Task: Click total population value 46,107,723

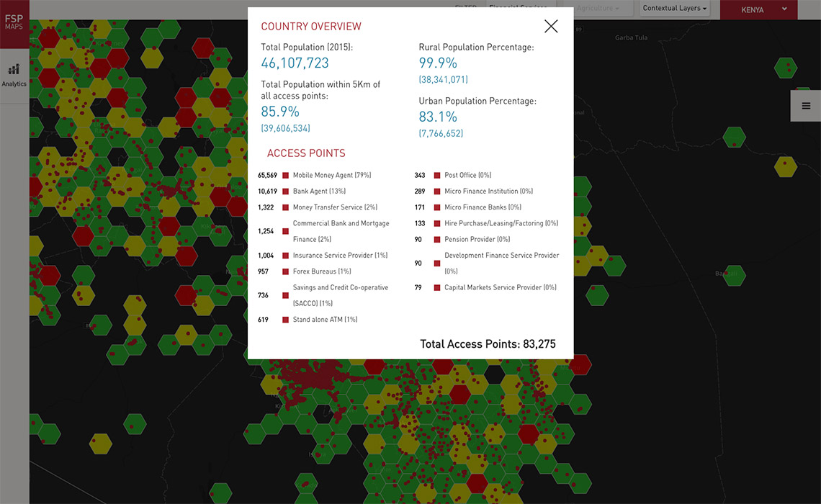Action: [x=295, y=63]
